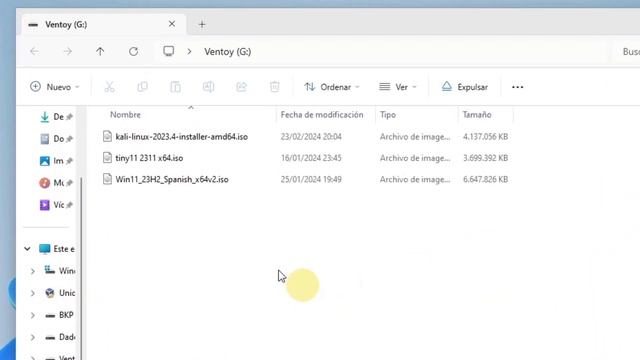Viewport: 640px width, 360px height.
Task: Click the Share icon in toolbar
Action: click(242, 87)
